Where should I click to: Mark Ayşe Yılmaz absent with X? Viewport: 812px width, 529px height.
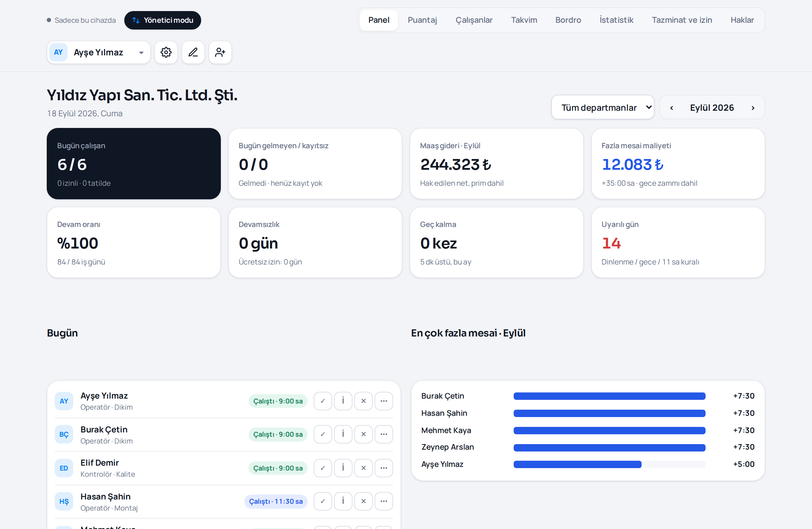tap(363, 401)
